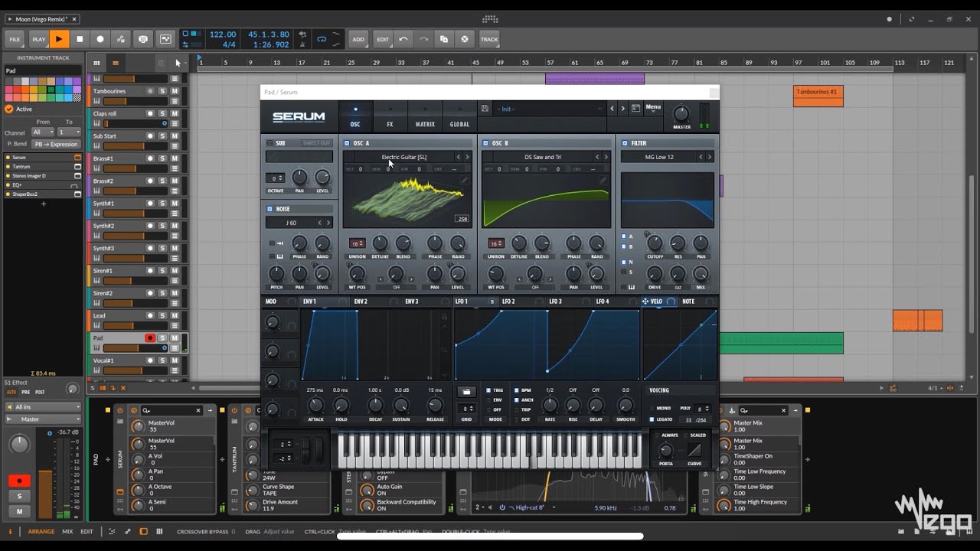Click the delete icon in the top toolbar
This screenshot has width=980, height=551.
(464, 39)
